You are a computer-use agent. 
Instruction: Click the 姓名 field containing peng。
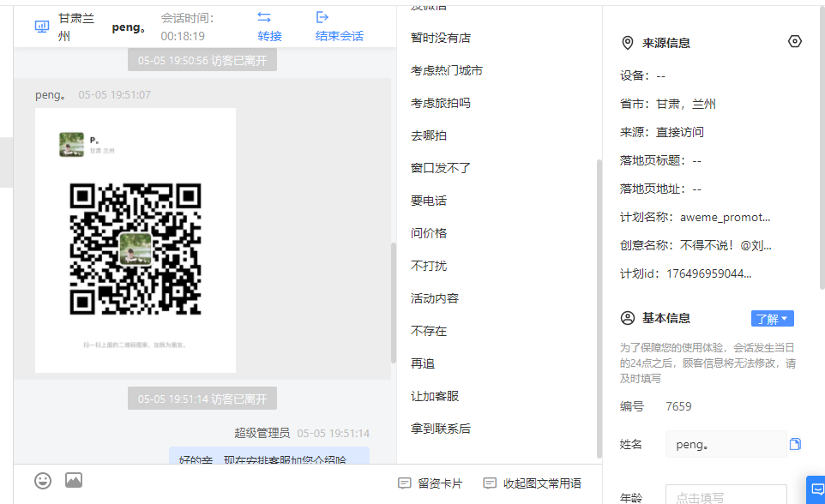coord(726,444)
